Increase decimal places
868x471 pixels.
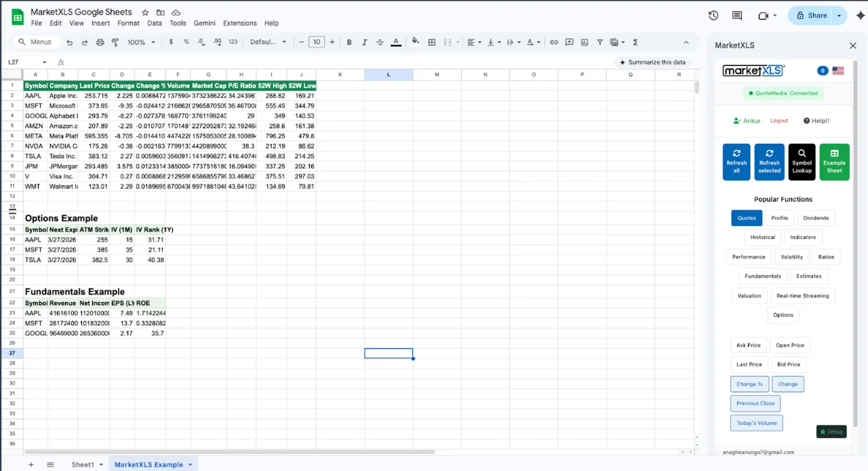point(217,42)
